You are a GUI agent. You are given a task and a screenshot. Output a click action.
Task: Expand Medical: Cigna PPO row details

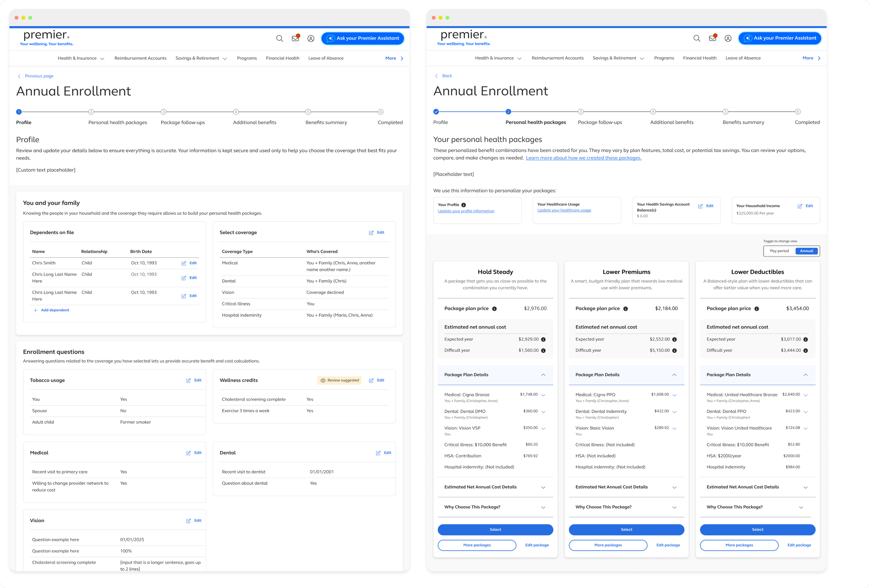674,395
